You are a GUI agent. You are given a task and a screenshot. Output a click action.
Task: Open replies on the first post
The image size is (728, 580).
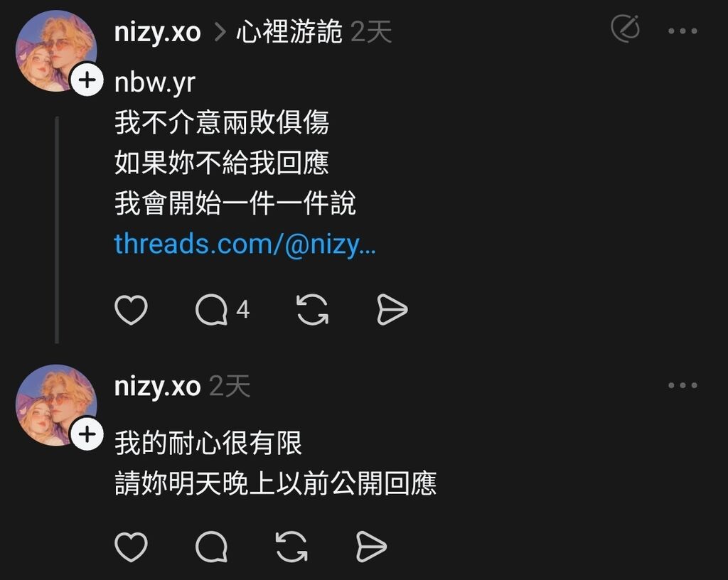click(x=211, y=309)
